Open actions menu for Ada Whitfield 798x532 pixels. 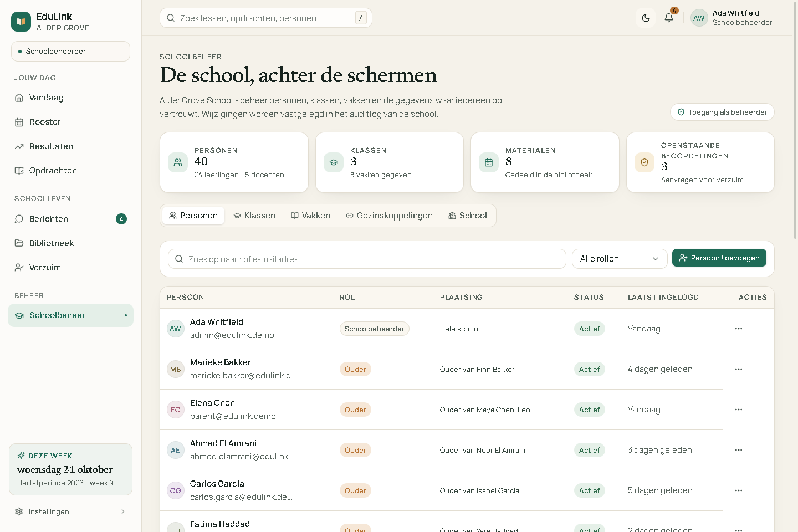click(x=739, y=329)
